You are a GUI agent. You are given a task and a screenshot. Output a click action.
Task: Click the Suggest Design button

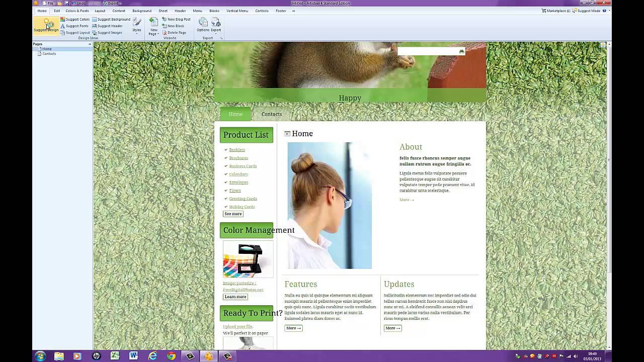pos(46,26)
